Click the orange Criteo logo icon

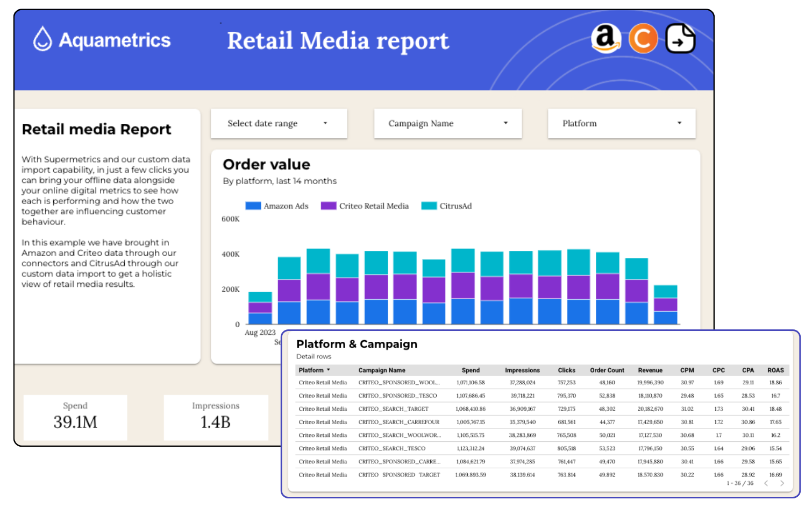click(643, 39)
